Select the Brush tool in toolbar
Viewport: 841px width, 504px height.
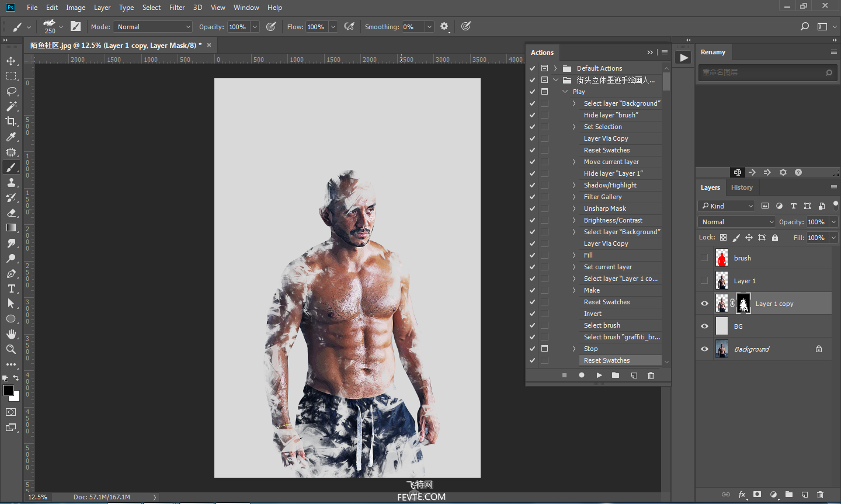tap(11, 167)
